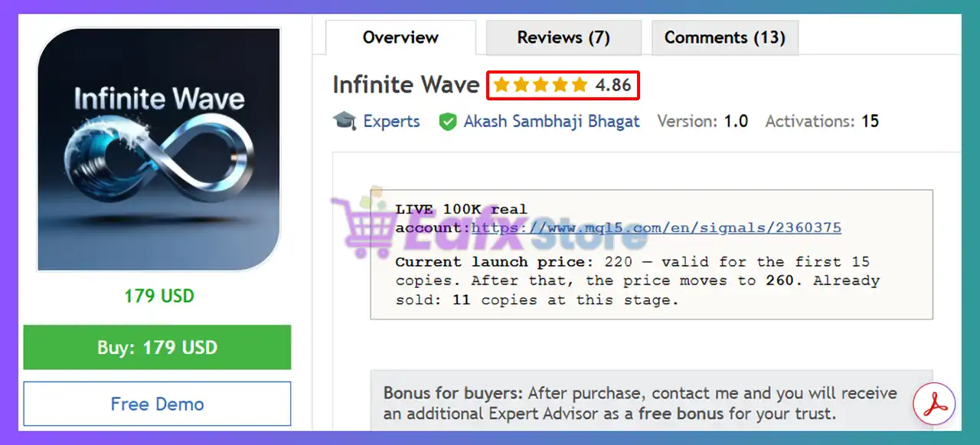Open Akash Sambhaji Bhagat author profile
Viewport: 980px width, 445px height.
(551, 121)
